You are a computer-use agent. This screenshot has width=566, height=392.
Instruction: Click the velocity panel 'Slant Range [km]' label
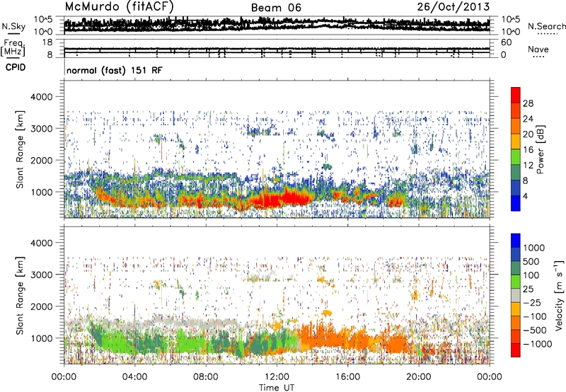click(x=20, y=296)
